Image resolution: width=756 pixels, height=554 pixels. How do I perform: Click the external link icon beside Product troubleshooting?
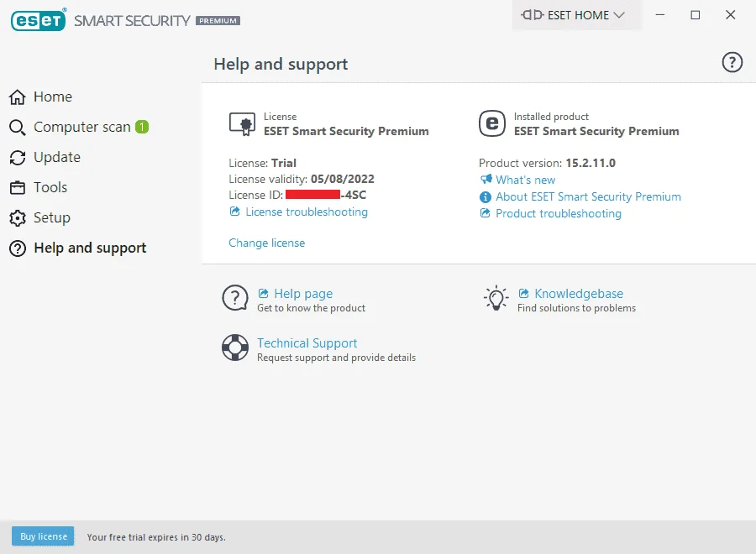coord(485,213)
